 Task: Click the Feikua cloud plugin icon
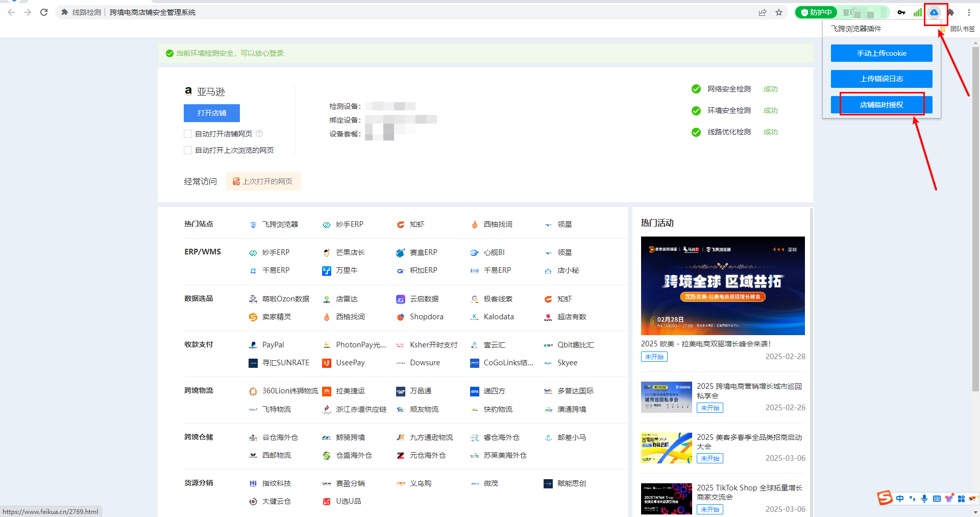(x=934, y=13)
